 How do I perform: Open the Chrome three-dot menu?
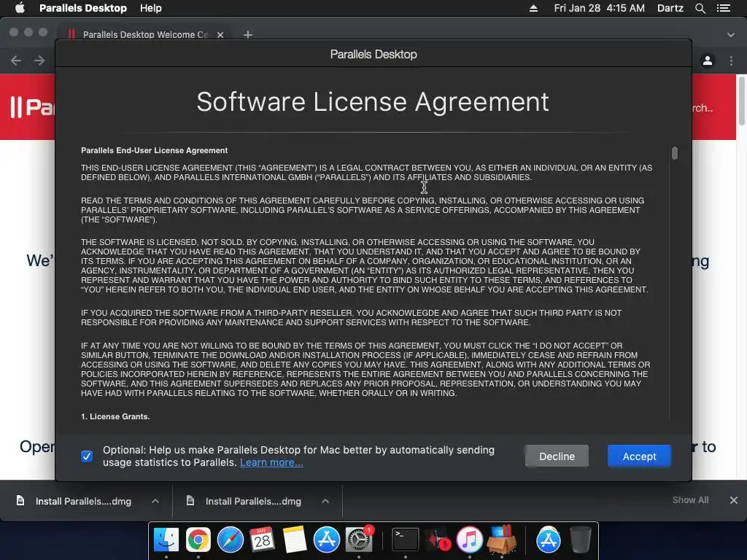[731, 61]
